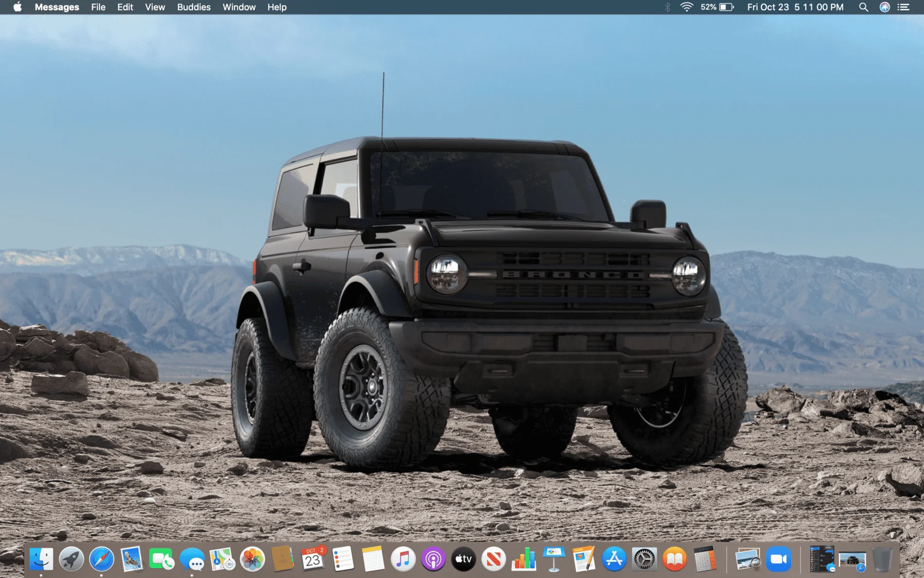
Task: Open News app in dock
Action: click(494, 559)
